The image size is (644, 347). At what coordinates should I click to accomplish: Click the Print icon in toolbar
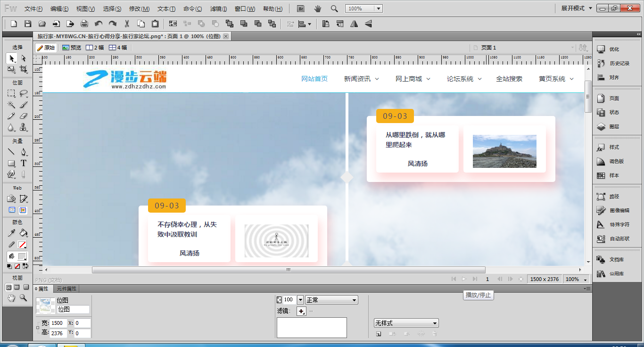click(x=84, y=24)
